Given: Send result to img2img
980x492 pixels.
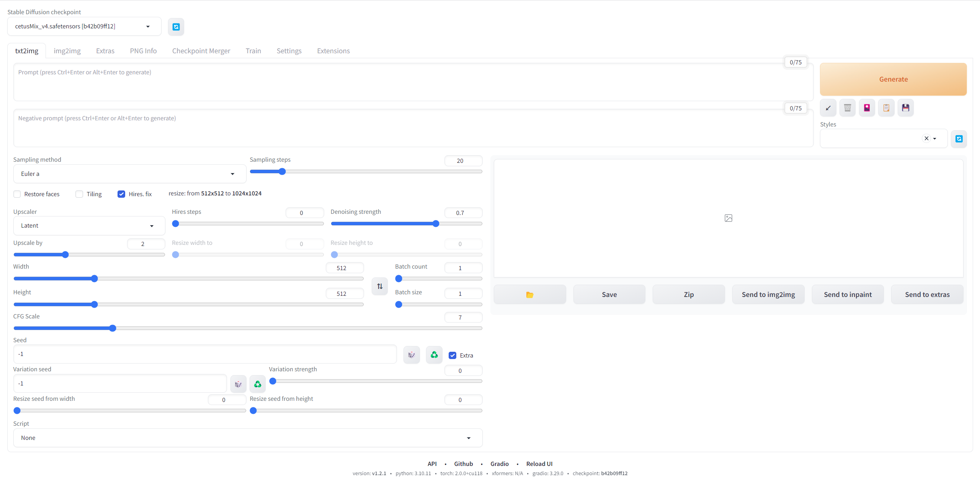Looking at the screenshot, I should [x=768, y=295].
